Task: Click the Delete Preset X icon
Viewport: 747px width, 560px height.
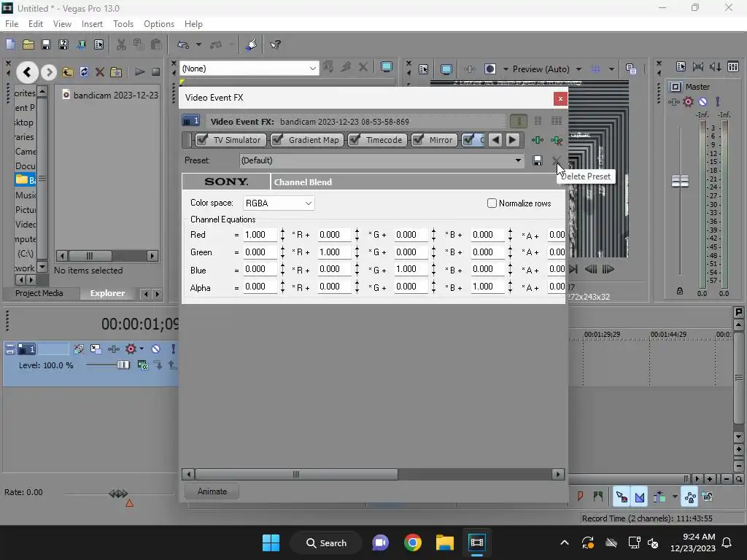Action: pos(556,160)
